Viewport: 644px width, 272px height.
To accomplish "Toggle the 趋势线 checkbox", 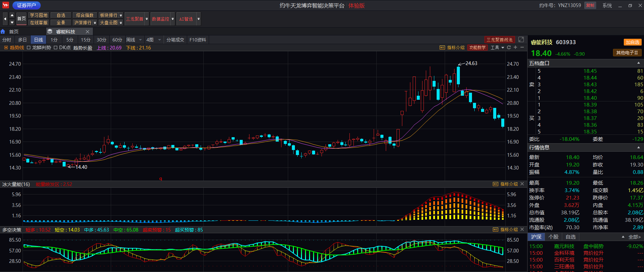I will 6,48.
